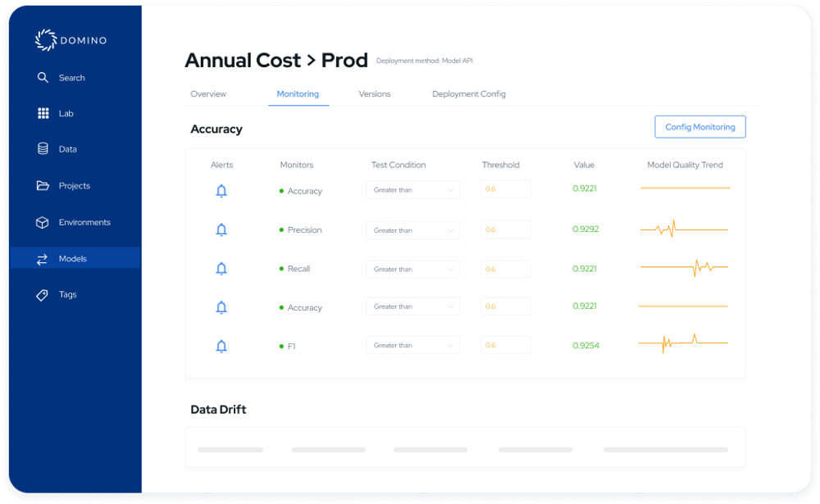Click the Config Monitoring button
Image resolution: width=820 pixels, height=504 pixels.
pos(699,126)
